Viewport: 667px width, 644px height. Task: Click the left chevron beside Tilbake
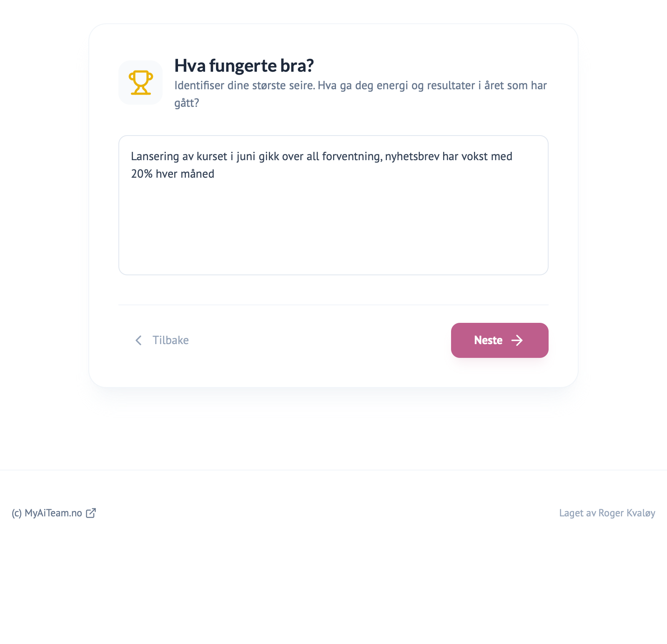[138, 340]
